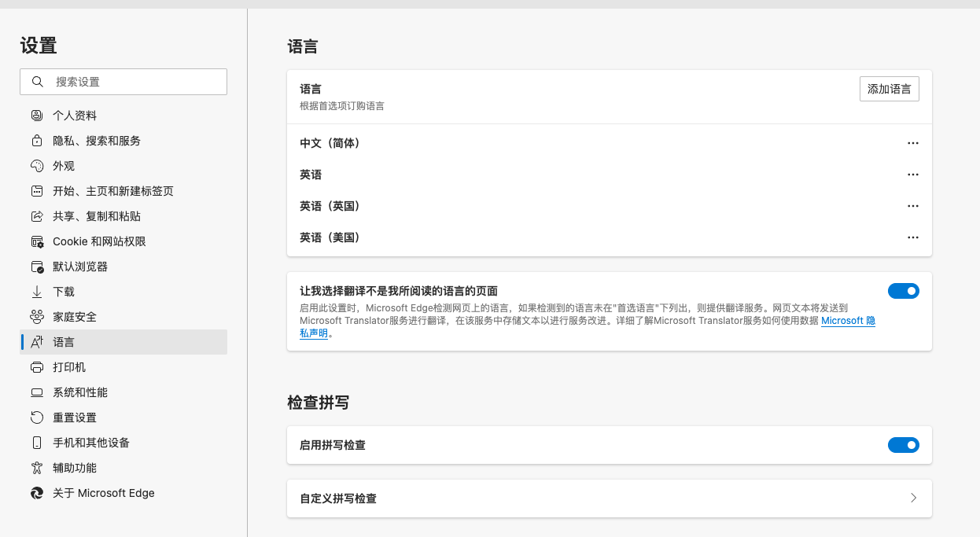This screenshot has width=980, height=537.
Task: Open 关于 Microsoft Edge
Action: [x=101, y=492]
